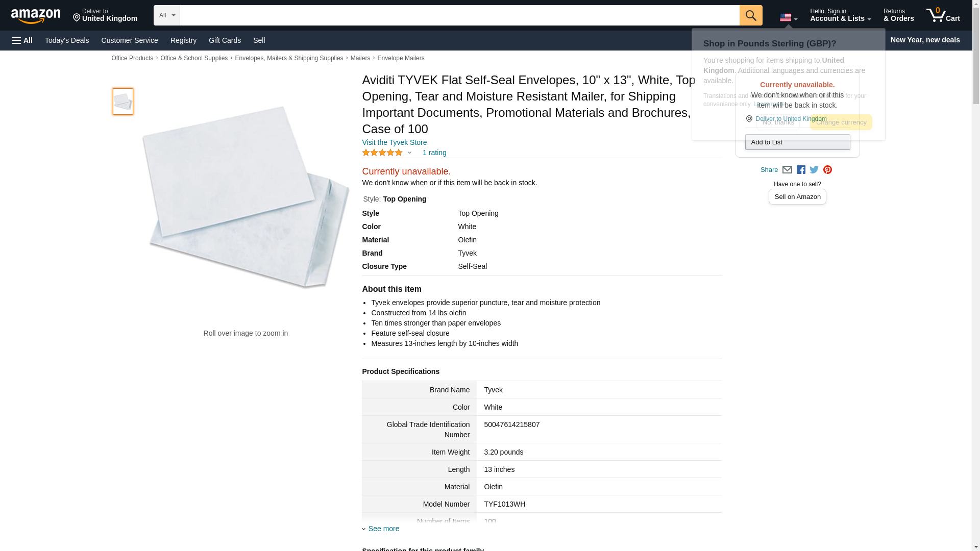The width and height of the screenshot is (980, 551).
Task: Open the All departments search dropdown
Action: (167, 15)
